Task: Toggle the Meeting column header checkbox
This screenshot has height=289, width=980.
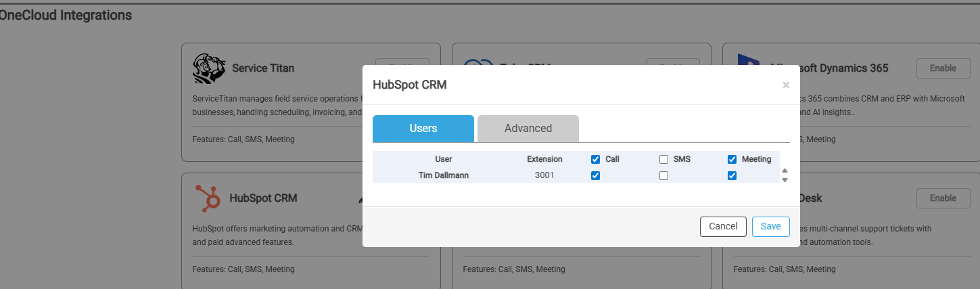Action: 732,160
